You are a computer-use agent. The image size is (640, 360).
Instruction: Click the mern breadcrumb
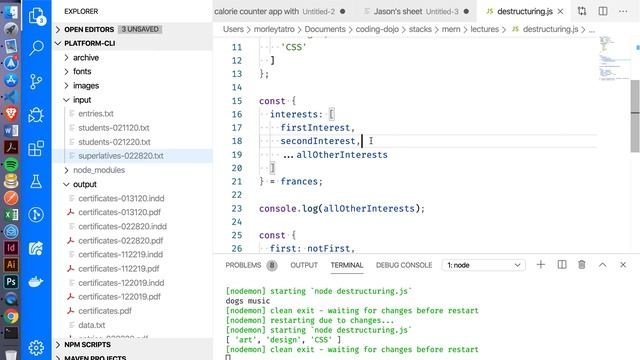tap(451, 29)
